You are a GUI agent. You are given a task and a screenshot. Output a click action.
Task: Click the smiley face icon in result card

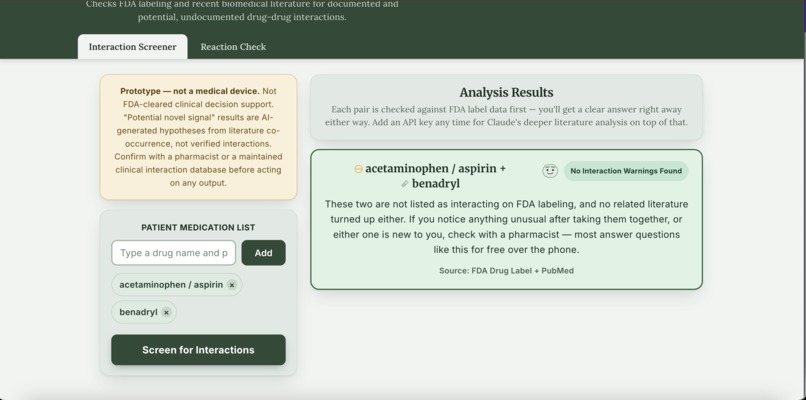(550, 171)
